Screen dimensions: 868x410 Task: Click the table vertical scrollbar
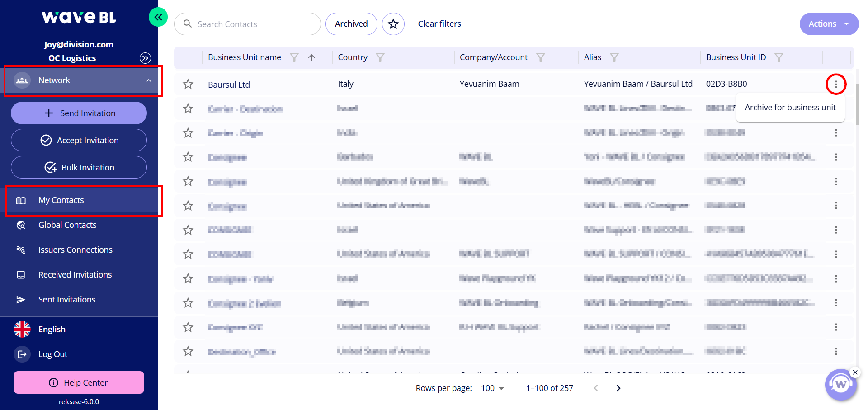857,104
